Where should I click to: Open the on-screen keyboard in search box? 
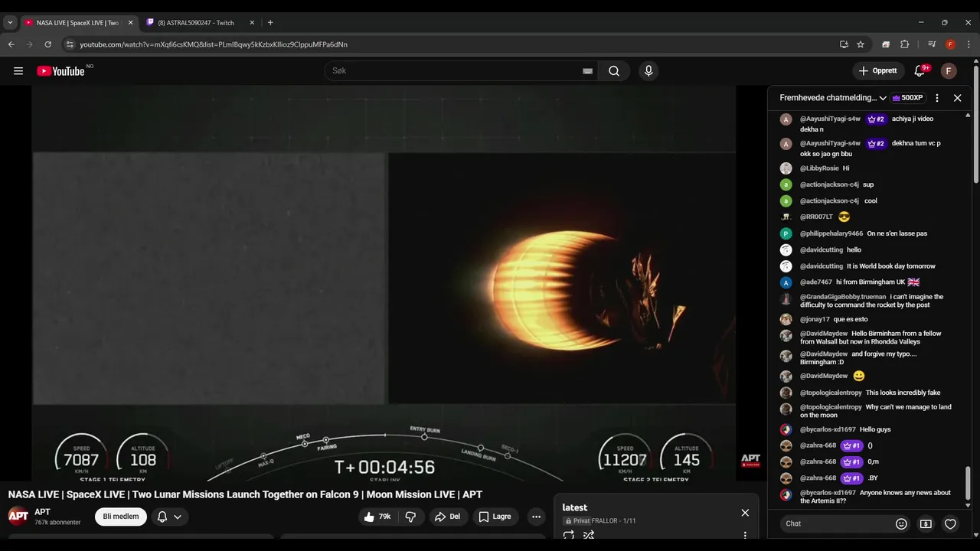(x=587, y=71)
